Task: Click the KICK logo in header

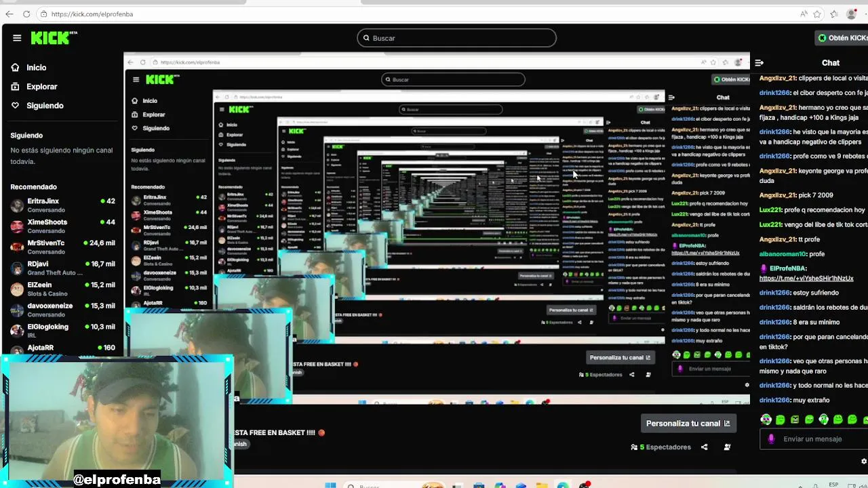Action: [54, 38]
